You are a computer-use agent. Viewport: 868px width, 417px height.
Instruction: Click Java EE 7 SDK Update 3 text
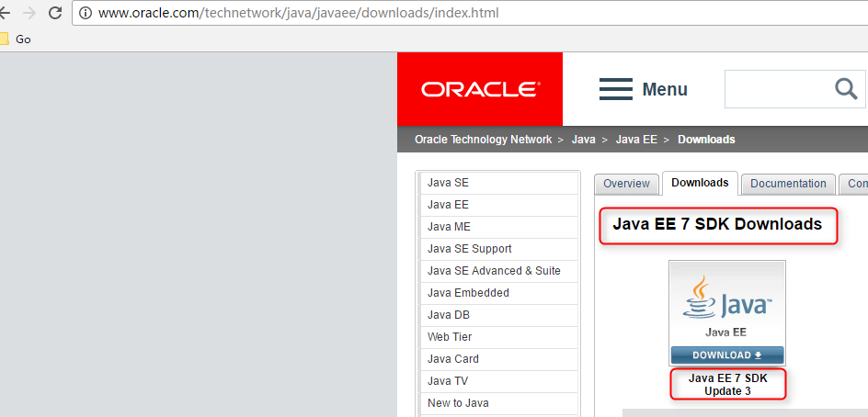pos(728,384)
